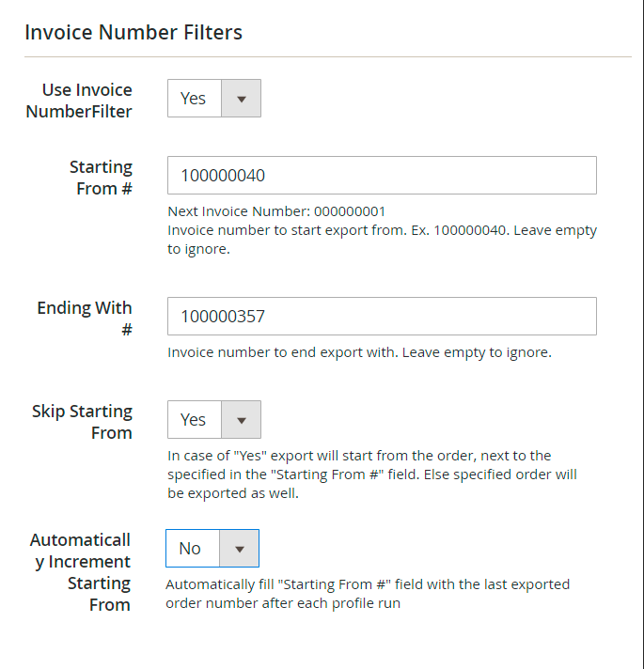The width and height of the screenshot is (644, 669).
Task: Click the 'Automatically fill' help text
Action: pos(367,594)
